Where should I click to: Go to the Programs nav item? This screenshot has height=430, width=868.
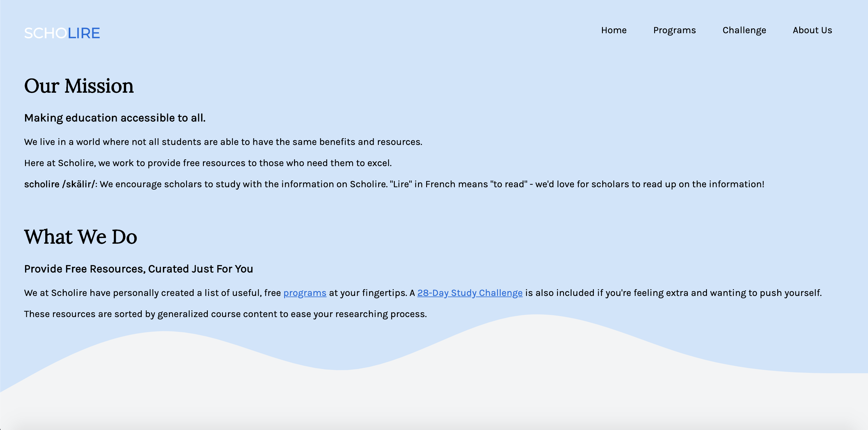click(674, 30)
